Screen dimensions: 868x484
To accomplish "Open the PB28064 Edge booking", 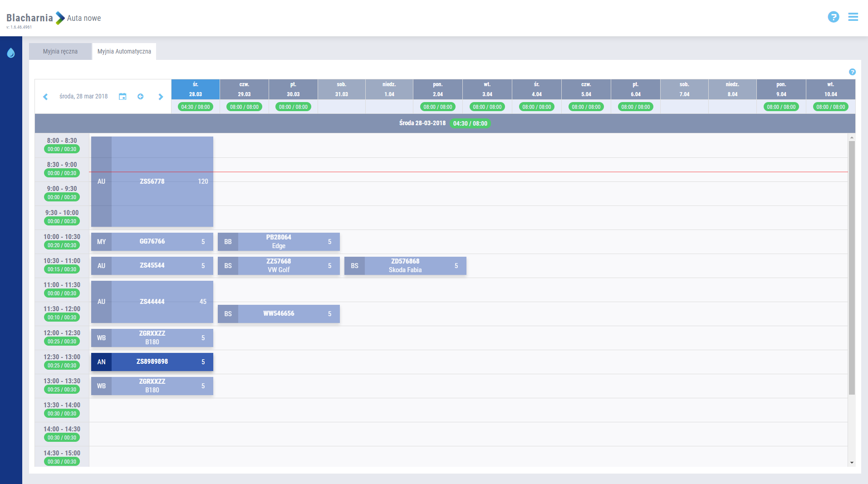I will 279,242.
